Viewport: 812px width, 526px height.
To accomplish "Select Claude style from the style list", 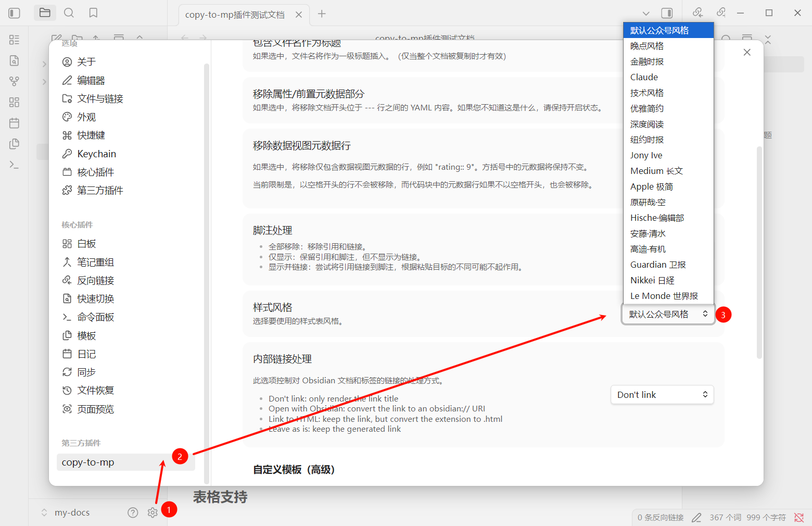I will coord(644,77).
